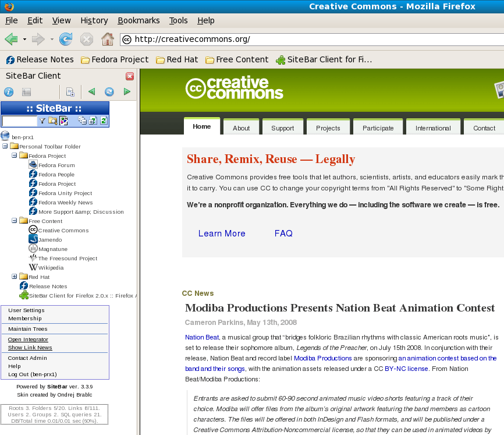Viewport: 504px width, 435px height.
Task: Click the add-page icon in SiteBar client toolbar
Action: (70, 91)
